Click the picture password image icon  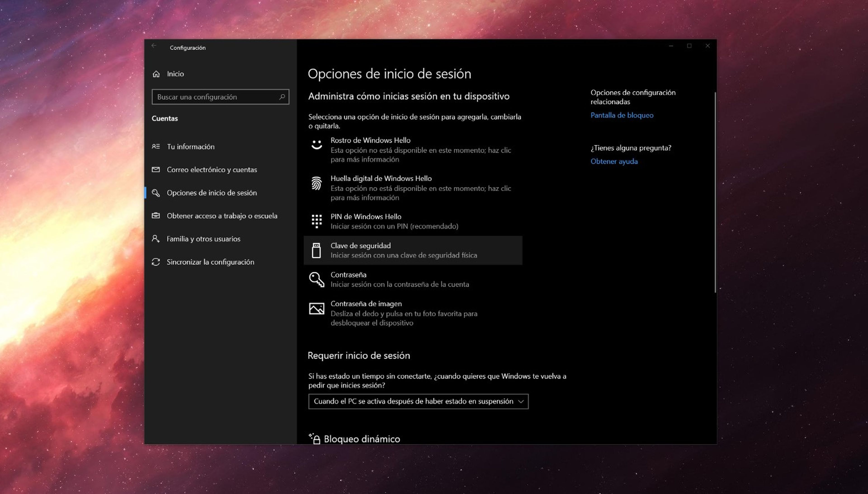(x=316, y=308)
